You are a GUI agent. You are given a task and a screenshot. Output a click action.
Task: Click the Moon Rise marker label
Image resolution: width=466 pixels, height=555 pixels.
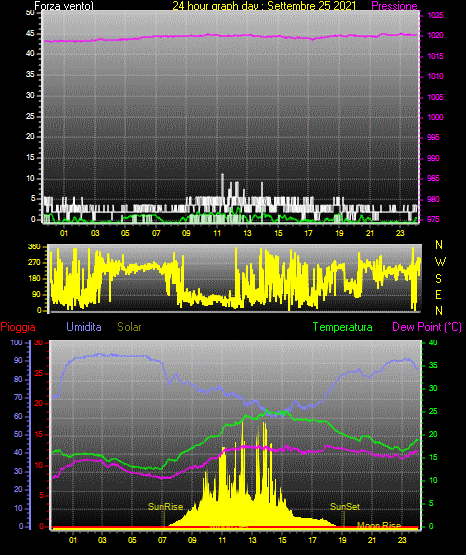379,525
